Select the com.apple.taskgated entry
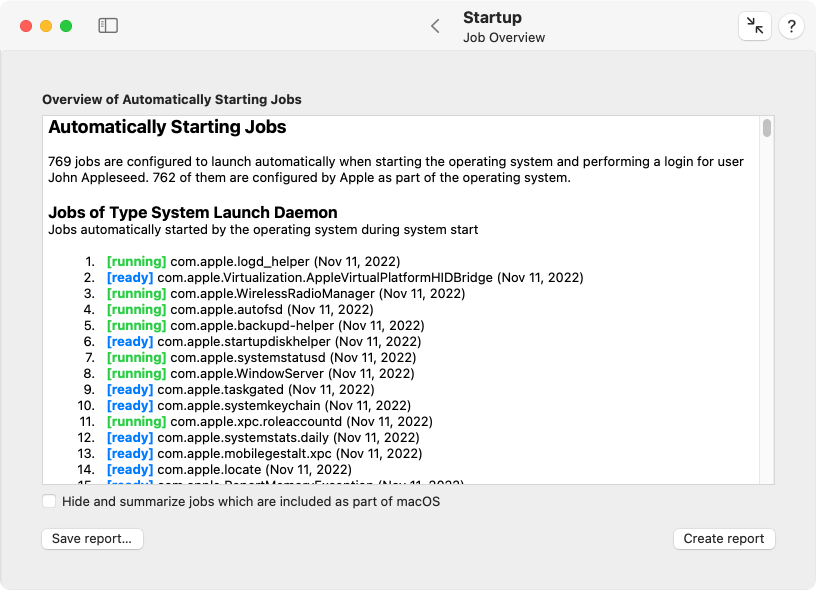The width and height of the screenshot is (816, 590). click(x=240, y=390)
